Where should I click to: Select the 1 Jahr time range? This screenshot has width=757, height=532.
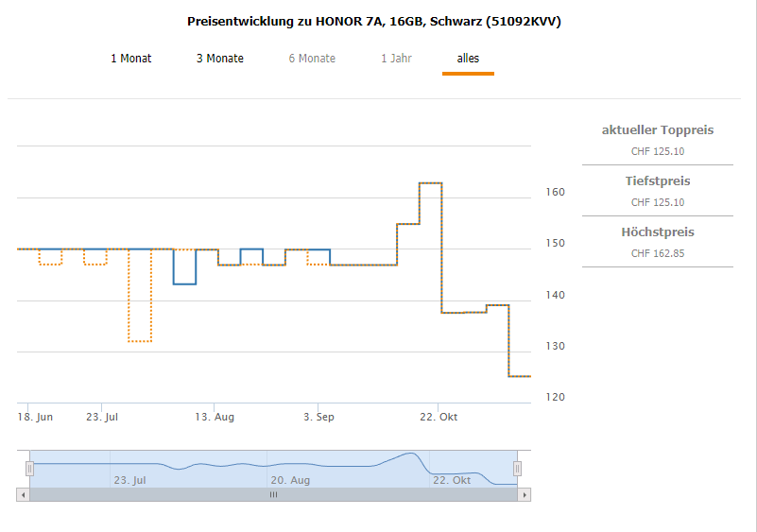pyautogui.click(x=396, y=59)
